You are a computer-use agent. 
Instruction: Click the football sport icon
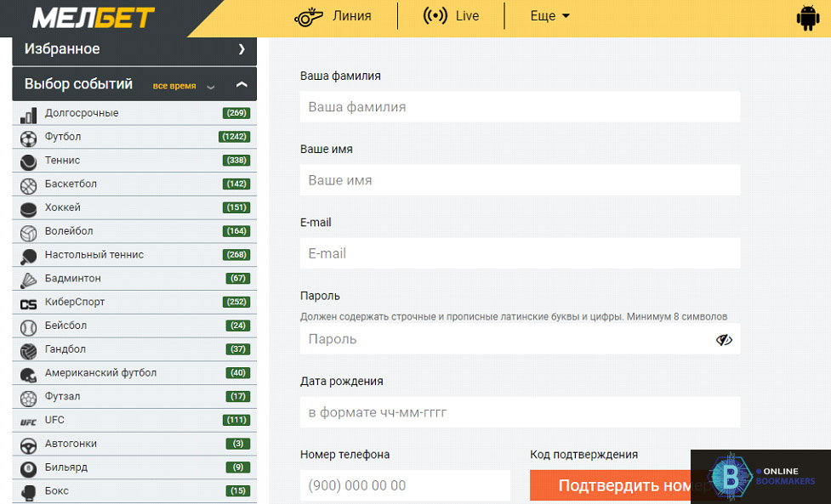pos(29,137)
